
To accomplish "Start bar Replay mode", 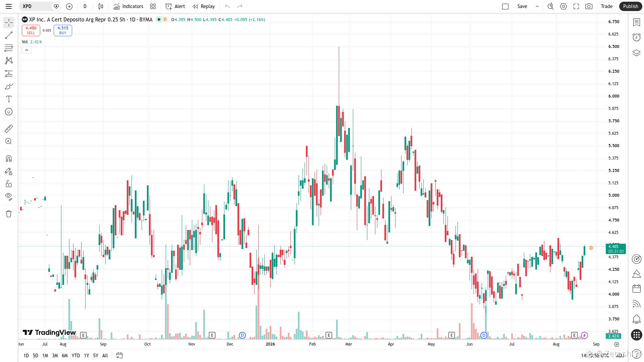I will [x=204, y=6].
